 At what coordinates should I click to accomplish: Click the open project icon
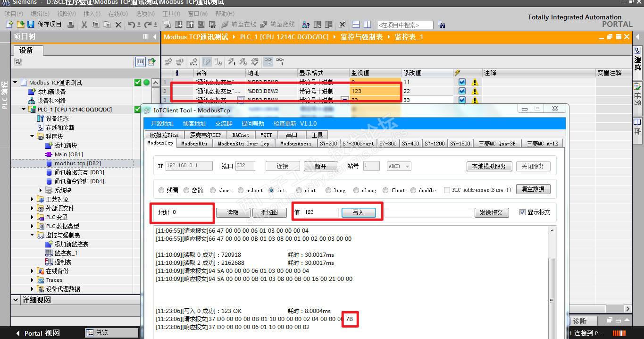pos(20,25)
